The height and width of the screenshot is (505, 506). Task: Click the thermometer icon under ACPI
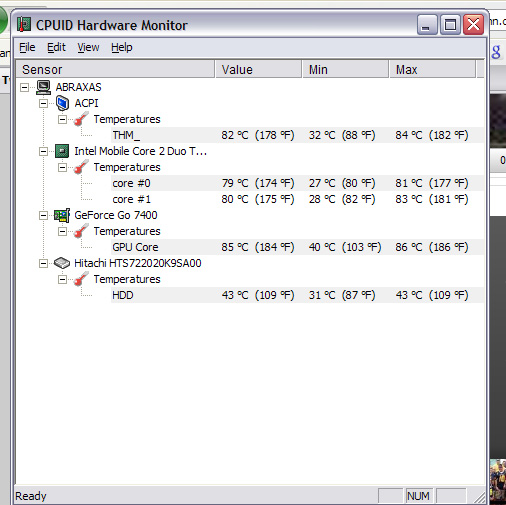81,119
